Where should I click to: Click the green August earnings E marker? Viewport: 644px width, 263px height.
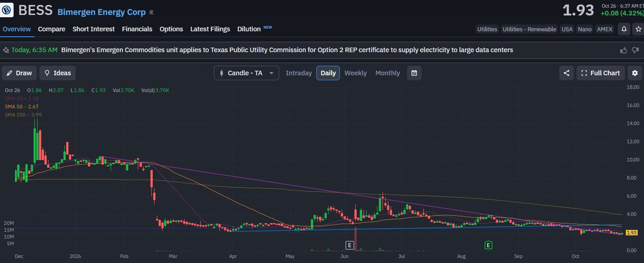pyautogui.click(x=488, y=245)
